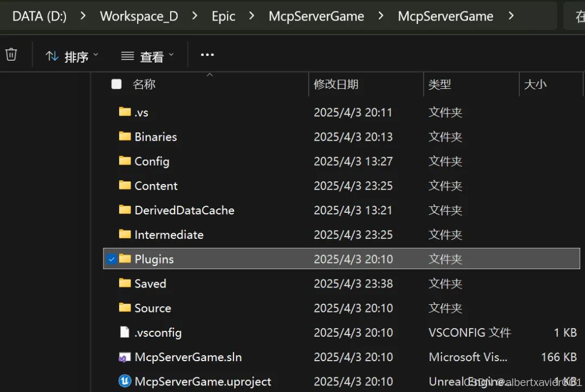This screenshot has width=585, height=392.
Task: Open the three-dots more options menu
Action: [x=207, y=55]
